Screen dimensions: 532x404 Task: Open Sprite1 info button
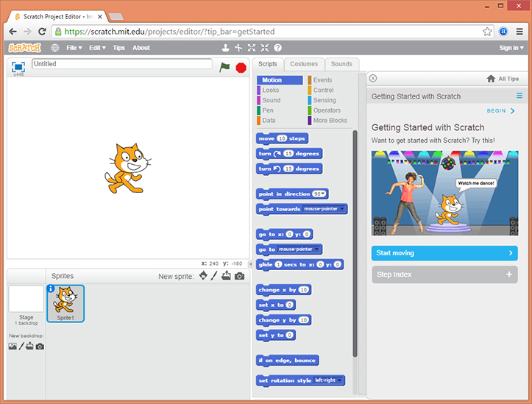tap(51, 288)
